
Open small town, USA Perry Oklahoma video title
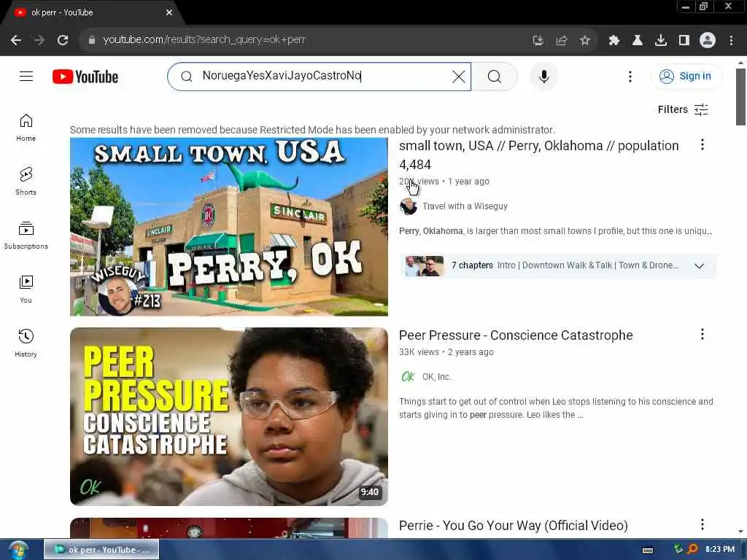(539, 155)
